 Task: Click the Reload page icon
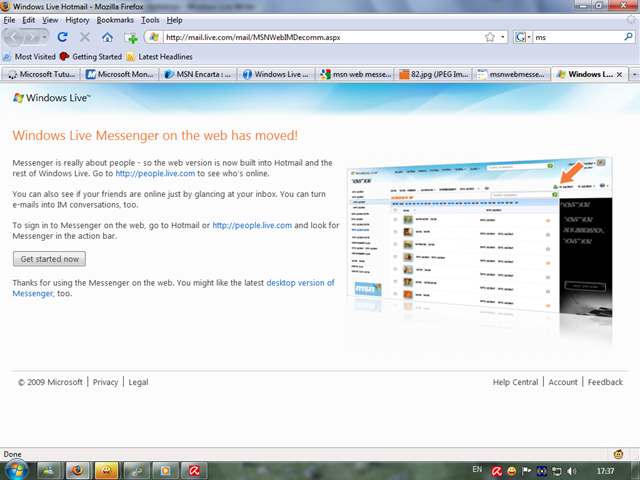point(62,37)
